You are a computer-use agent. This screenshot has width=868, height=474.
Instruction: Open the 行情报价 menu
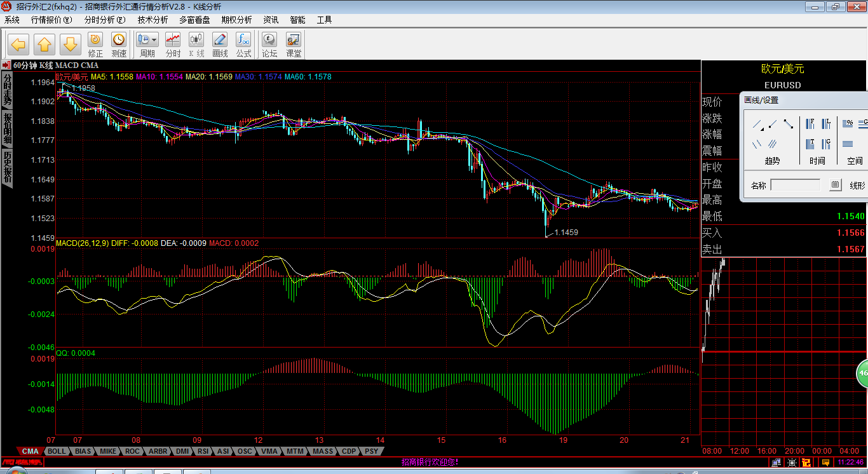click(x=51, y=20)
